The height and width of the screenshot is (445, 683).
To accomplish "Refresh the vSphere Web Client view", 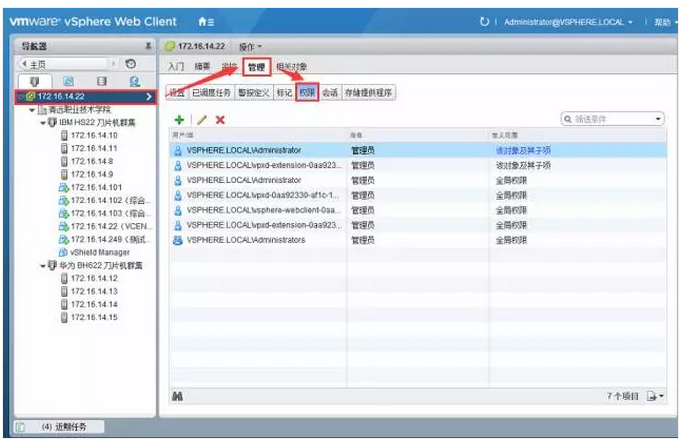I will [484, 21].
